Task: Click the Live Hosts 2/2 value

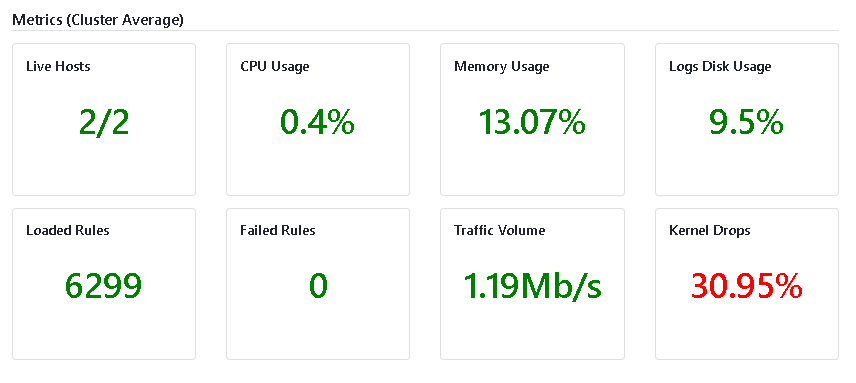Action: pyautogui.click(x=104, y=123)
